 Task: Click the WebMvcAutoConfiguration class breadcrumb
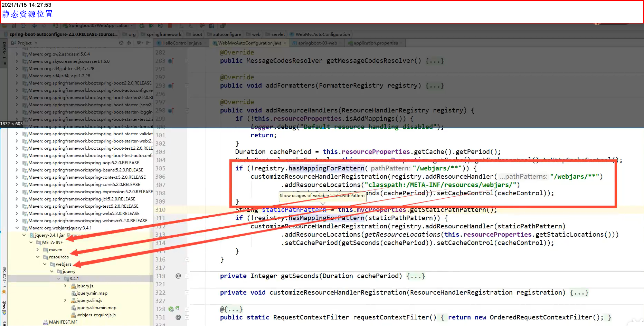[320, 34]
